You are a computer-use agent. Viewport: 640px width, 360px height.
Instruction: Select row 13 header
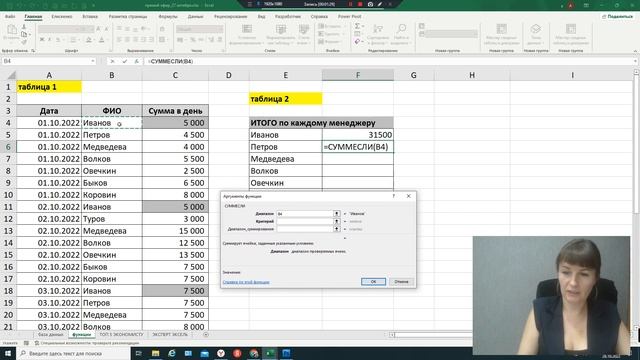8,231
